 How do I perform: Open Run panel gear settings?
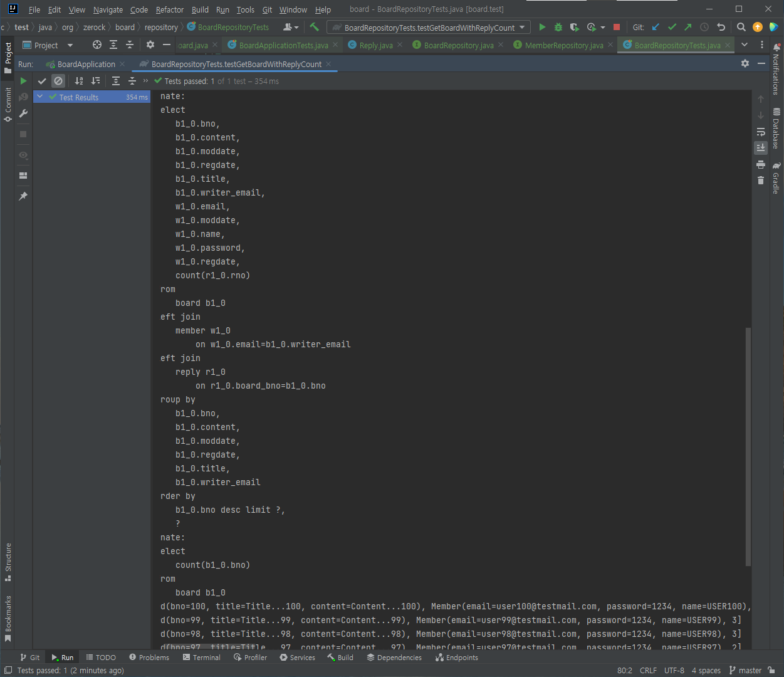coord(745,63)
